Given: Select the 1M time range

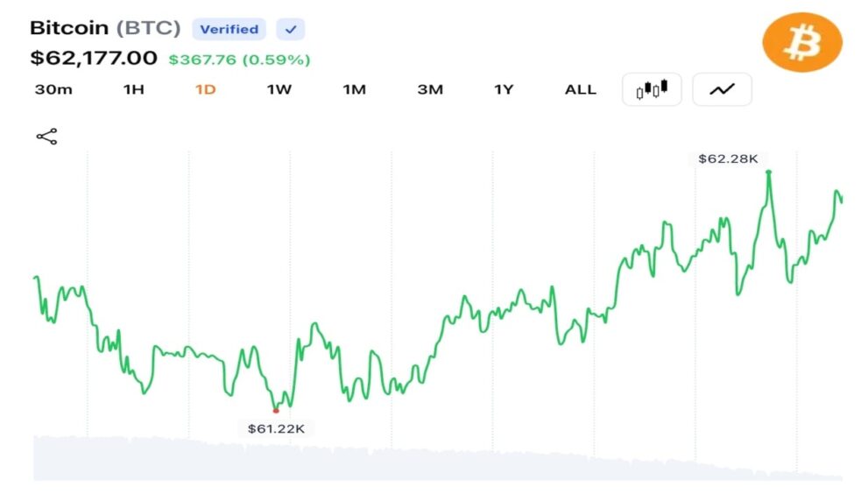Looking at the screenshot, I should pos(354,89).
